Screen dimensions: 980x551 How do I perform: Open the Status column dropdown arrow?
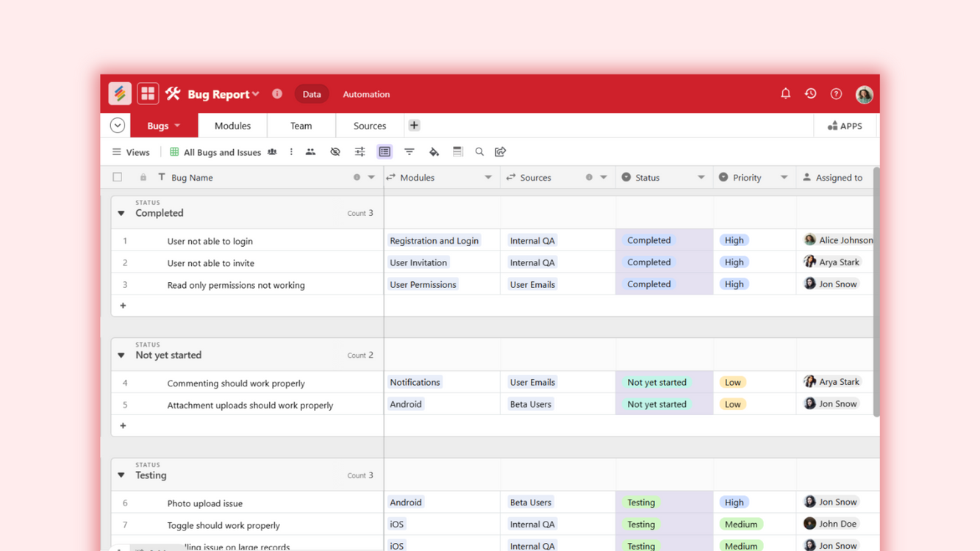point(701,178)
